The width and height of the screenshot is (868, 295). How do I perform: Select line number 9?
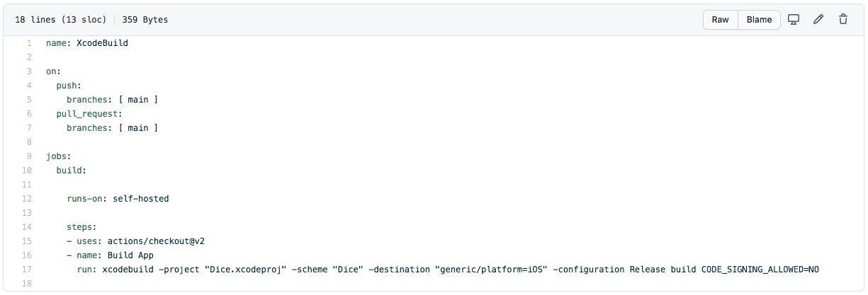(x=29, y=156)
